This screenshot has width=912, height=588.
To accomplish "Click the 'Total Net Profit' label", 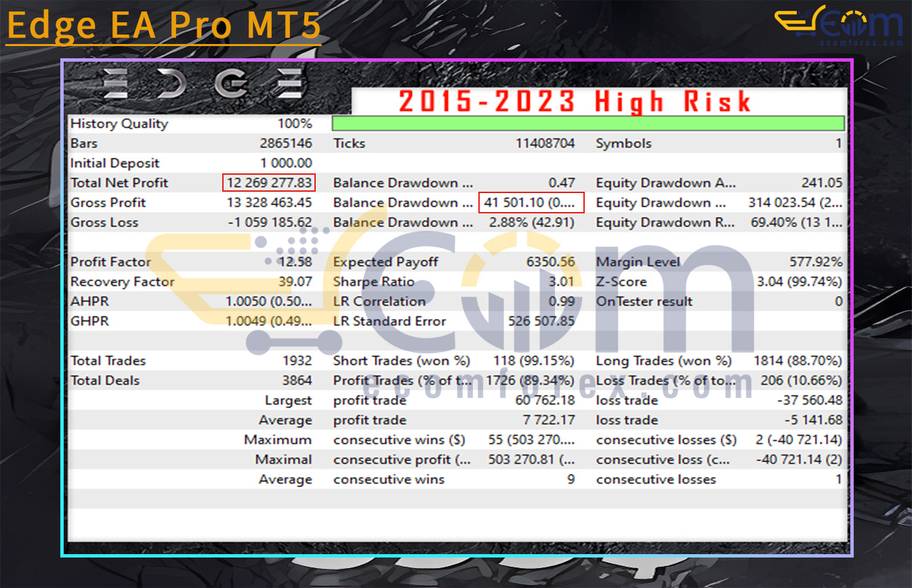I will [x=119, y=183].
